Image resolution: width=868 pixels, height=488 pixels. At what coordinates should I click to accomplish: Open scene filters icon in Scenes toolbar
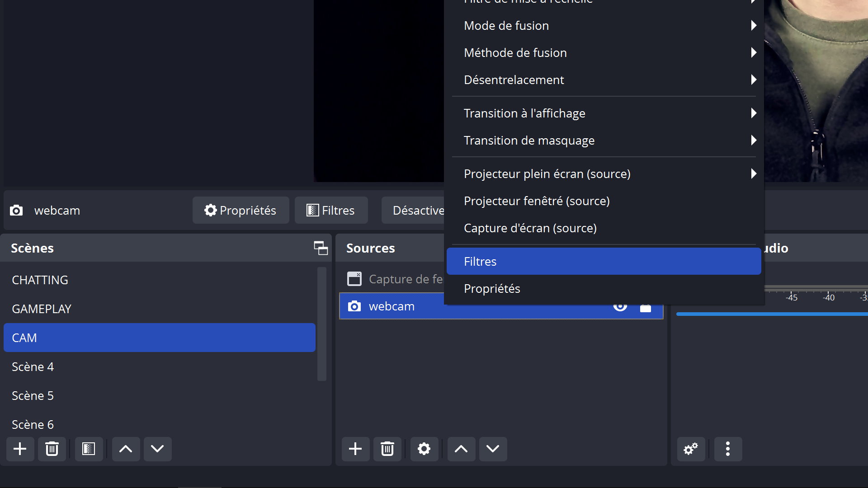pos(89,449)
